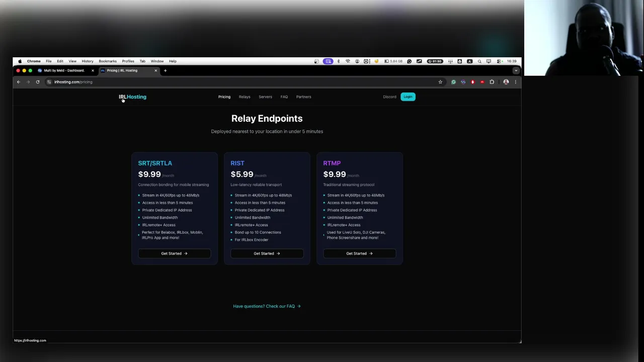Open the Profiles menu
The height and width of the screenshot is (362, 644).
click(x=128, y=61)
